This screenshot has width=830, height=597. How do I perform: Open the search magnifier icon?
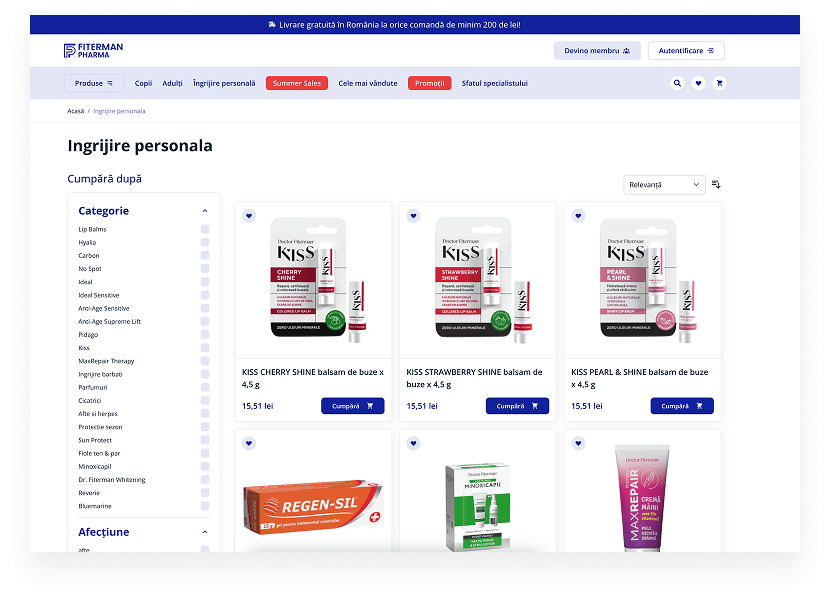coord(677,83)
